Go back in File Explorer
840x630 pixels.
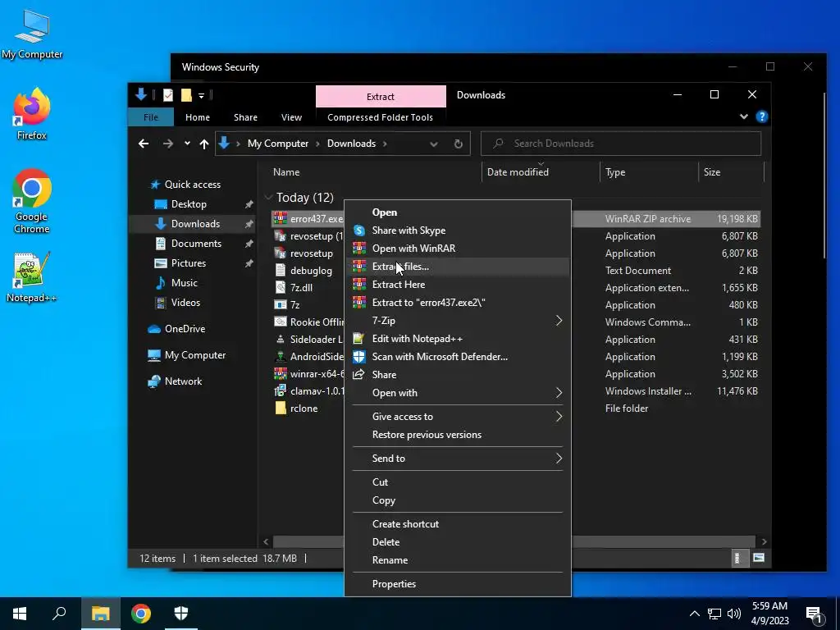point(143,144)
